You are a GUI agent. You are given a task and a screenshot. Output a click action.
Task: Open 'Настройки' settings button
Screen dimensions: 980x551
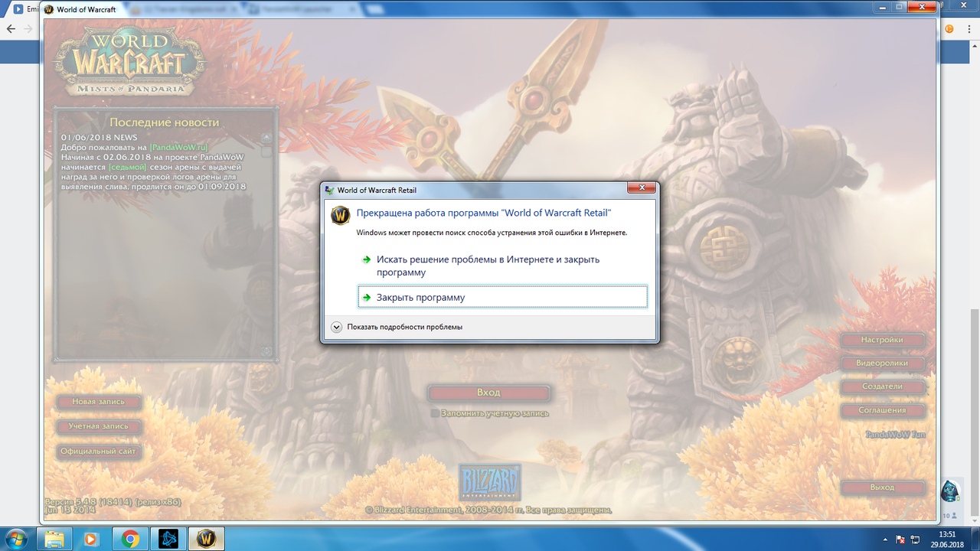(882, 340)
